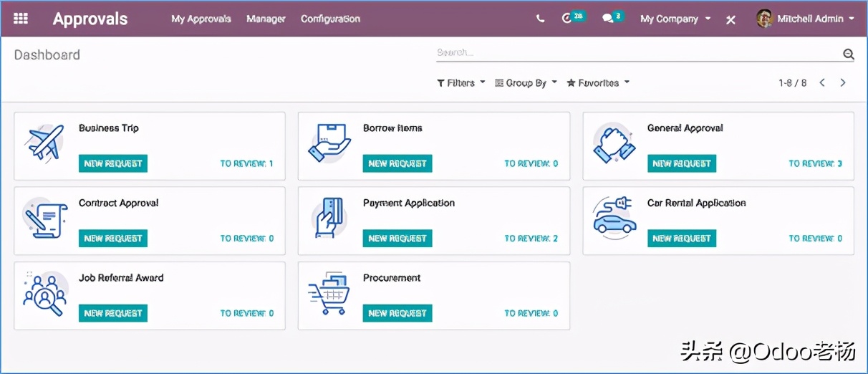Create new Contract Approval request

[x=113, y=239]
